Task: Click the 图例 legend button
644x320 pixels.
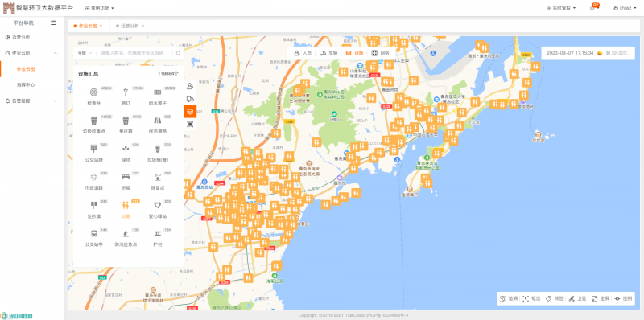Action: pos(623,298)
